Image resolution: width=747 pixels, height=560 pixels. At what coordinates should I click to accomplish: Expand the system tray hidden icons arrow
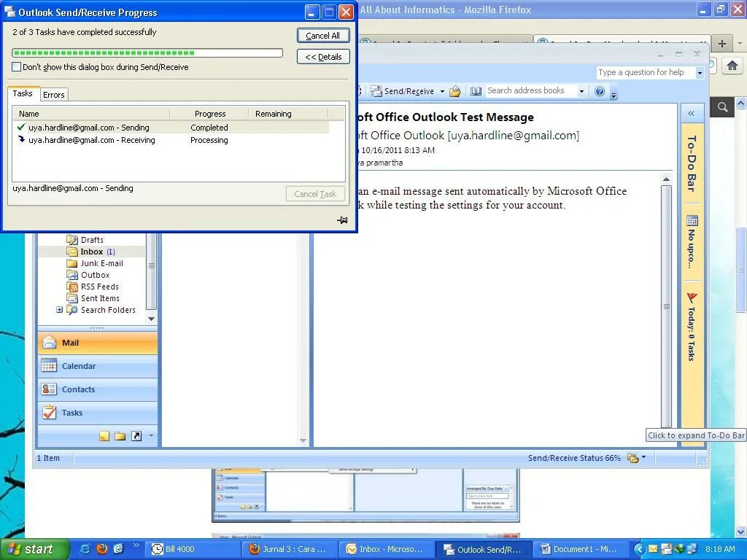click(639, 550)
